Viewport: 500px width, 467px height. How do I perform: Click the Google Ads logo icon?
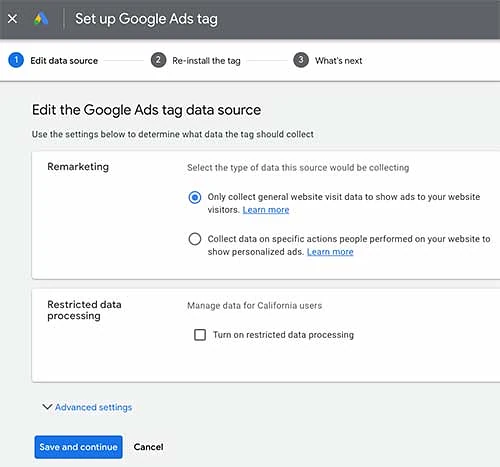(41, 19)
